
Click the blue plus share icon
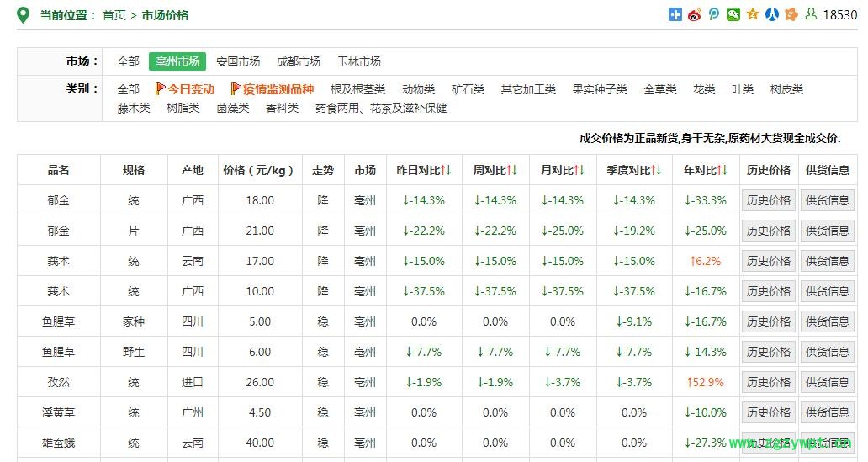[x=675, y=14]
